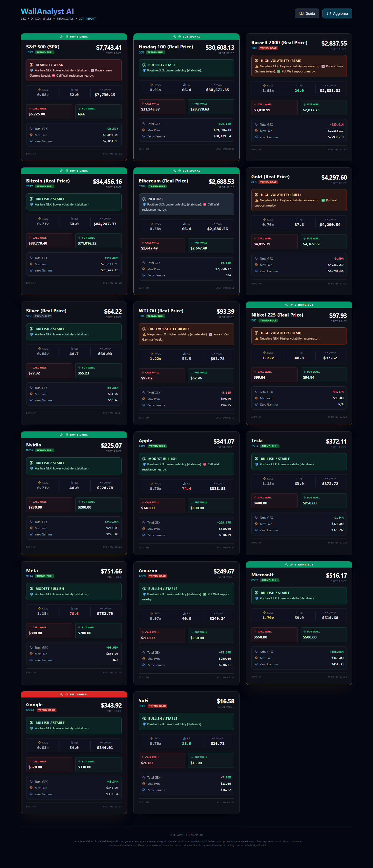Click the ETHA ticker under Ethereum
This screenshot has width=373, height=868.
point(142,186)
